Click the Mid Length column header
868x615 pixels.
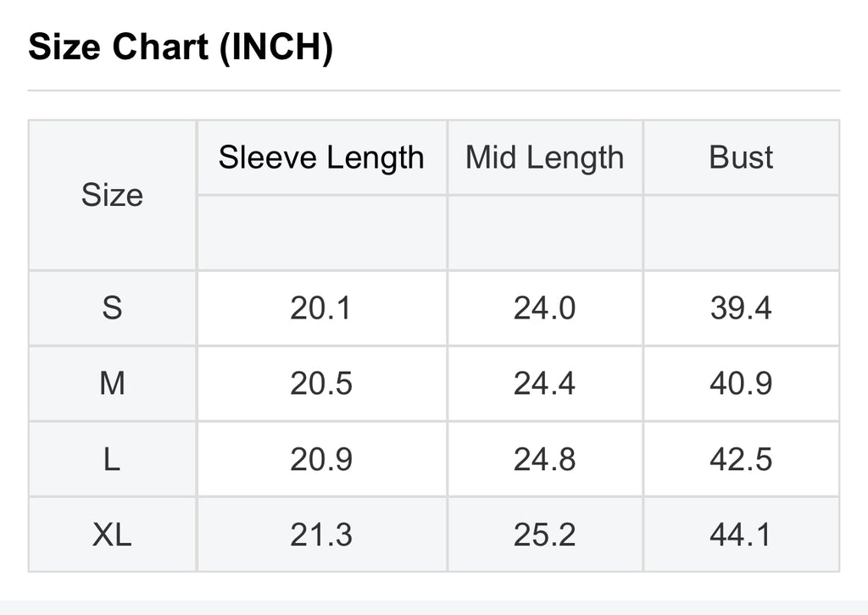(545, 158)
